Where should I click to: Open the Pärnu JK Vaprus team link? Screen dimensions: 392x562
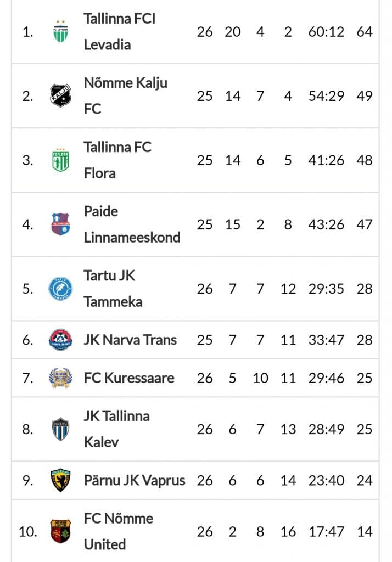click(135, 480)
